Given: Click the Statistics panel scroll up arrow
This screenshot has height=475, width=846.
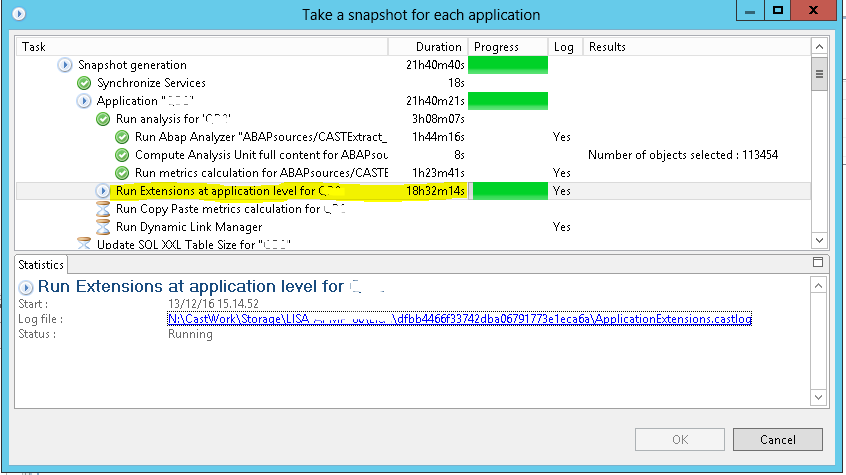Looking at the screenshot, I should [818, 286].
